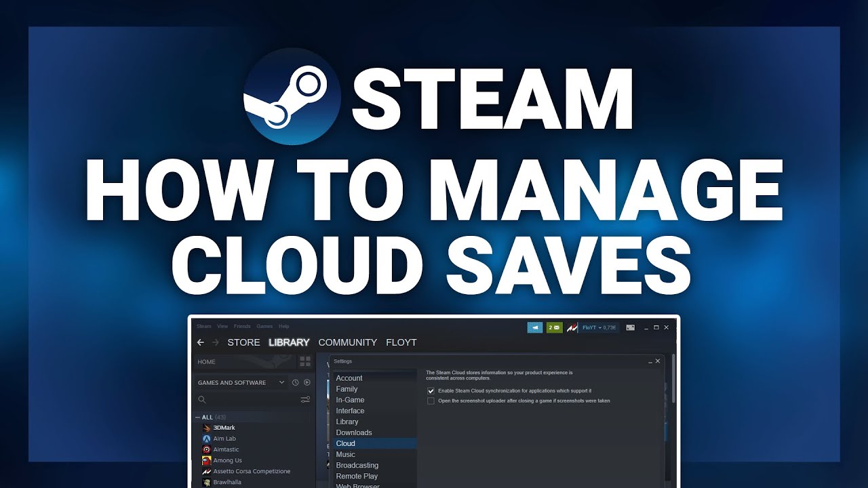Open the Friends menu
Viewport: 868px width, 488px height.
click(242, 326)
